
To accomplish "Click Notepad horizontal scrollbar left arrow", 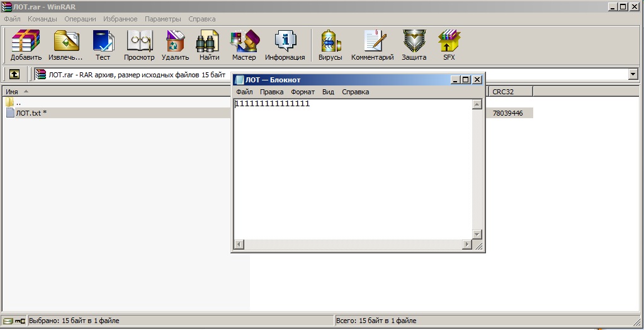I will [x=239, y=245].
